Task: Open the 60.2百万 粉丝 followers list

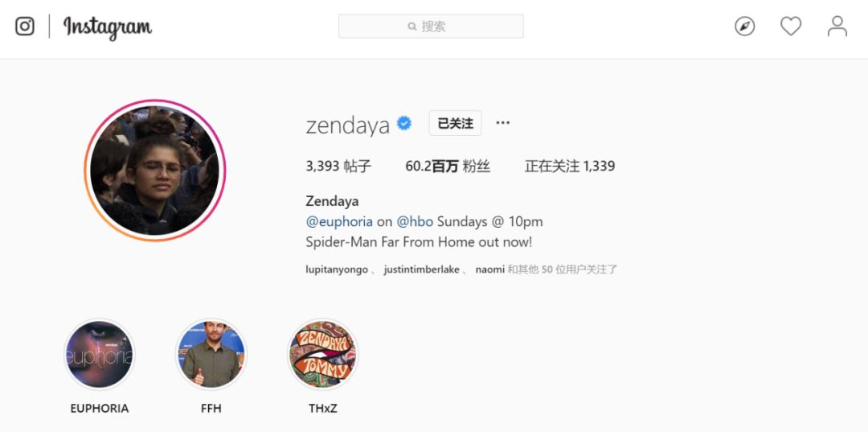Action: click(x=448, y=167)
